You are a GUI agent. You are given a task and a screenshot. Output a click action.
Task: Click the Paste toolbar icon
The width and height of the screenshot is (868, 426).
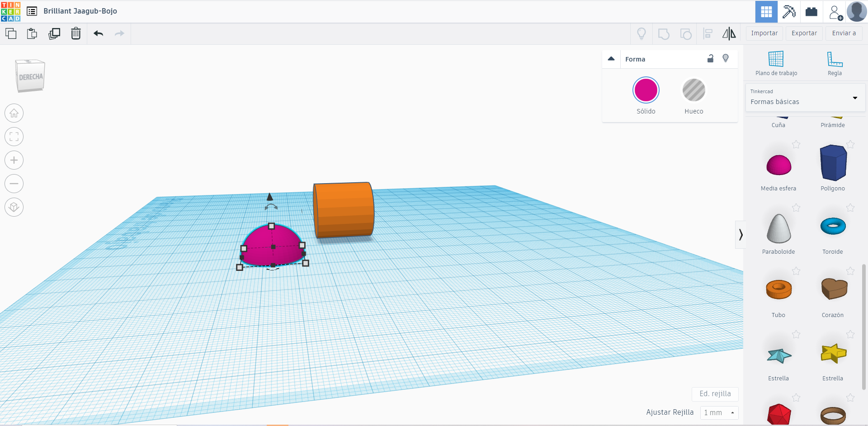[x=32, y=33]
